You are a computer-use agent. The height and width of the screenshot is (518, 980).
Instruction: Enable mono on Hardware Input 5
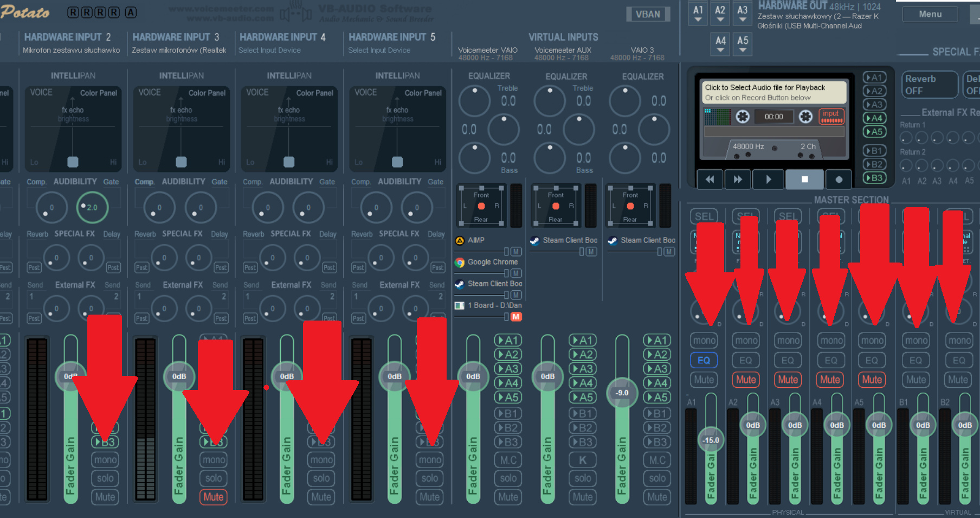pos(430,460)
